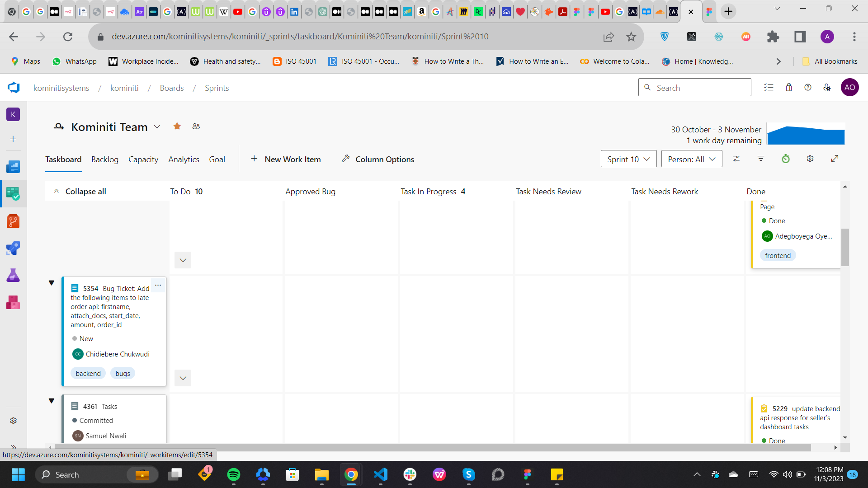Open Pipelines icon in left sidebar

(13, 248)
